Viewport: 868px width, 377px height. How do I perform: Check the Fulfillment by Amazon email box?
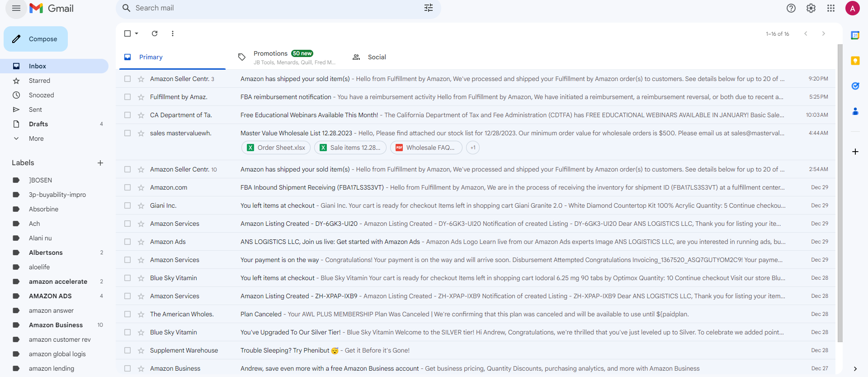point(127,97)
